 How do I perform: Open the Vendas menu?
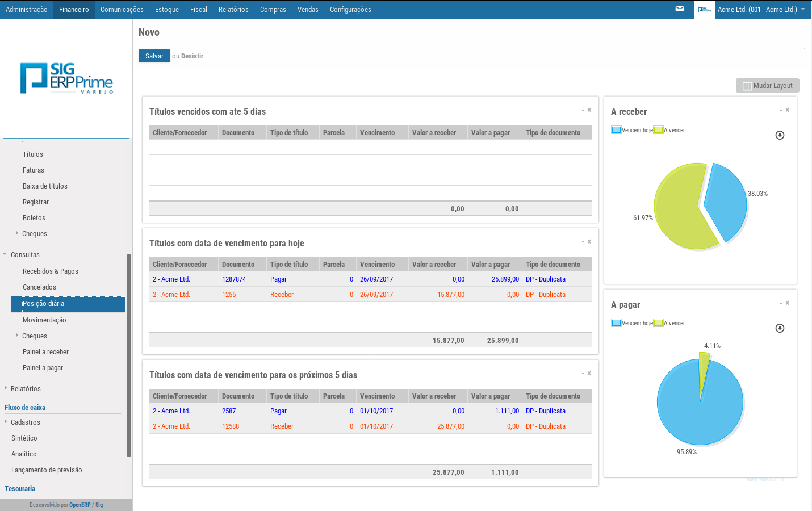[308, 10]
